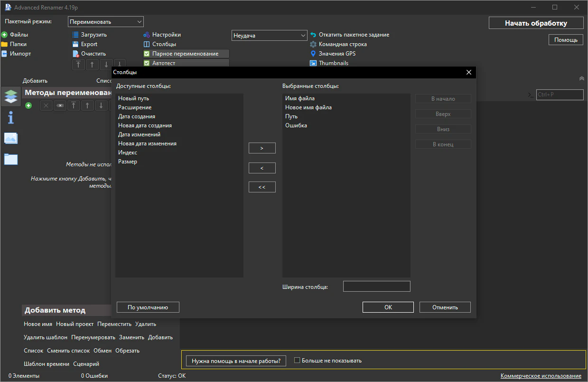The width and height of the screenshot is (588, 382).
Task: Check the Больше не показывать box
Action: pyautogui.click(x=297, y=361)
